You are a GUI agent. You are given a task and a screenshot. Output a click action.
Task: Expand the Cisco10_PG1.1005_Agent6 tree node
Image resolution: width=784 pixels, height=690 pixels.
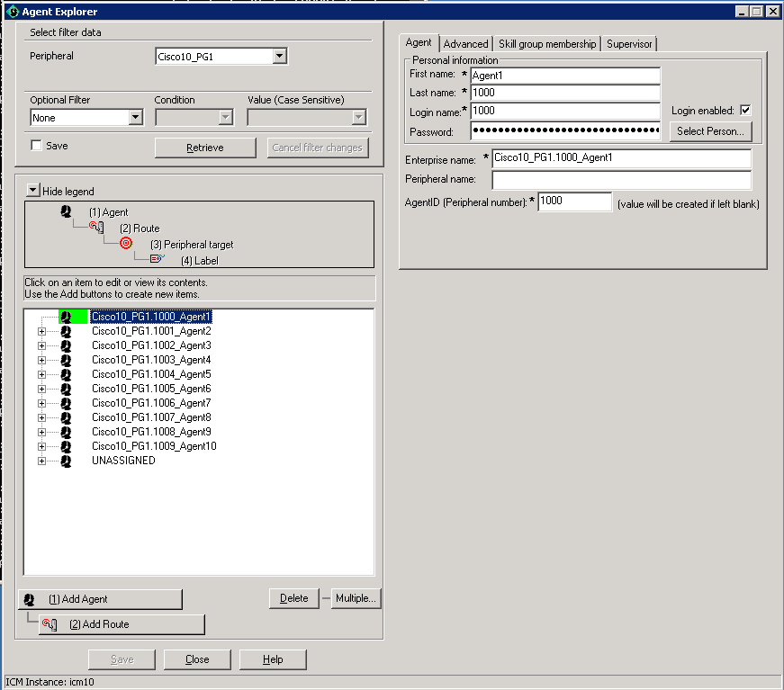point(42,389)
